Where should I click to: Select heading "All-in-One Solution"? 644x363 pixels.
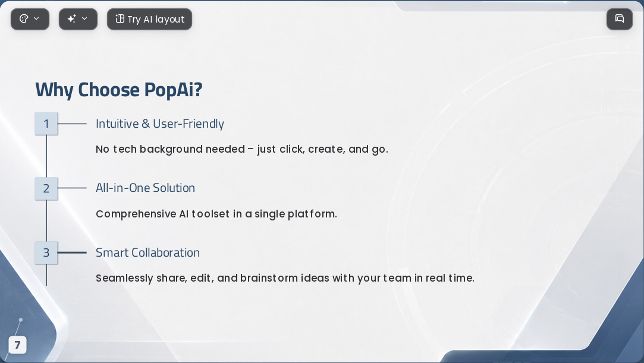click(x=146, y=188)
